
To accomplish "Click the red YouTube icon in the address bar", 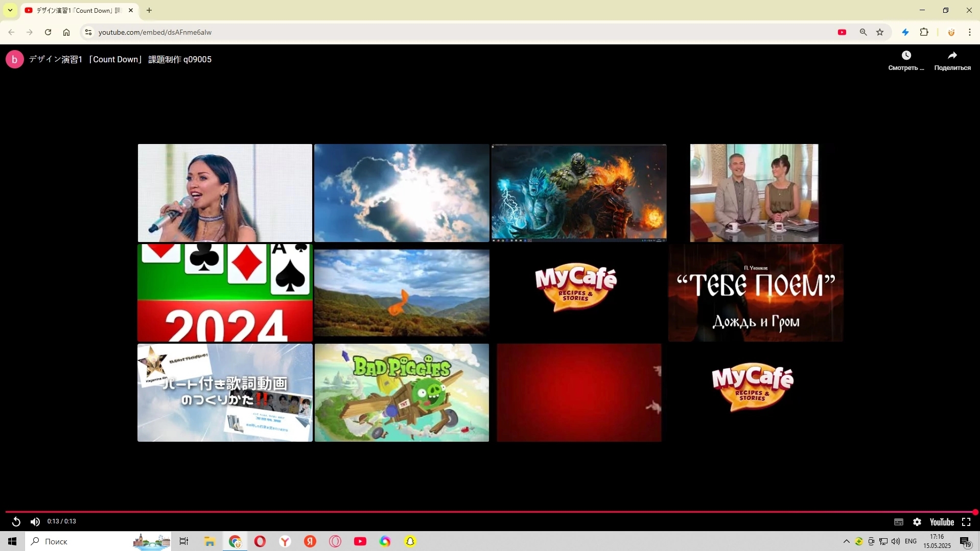I will 842,32.
